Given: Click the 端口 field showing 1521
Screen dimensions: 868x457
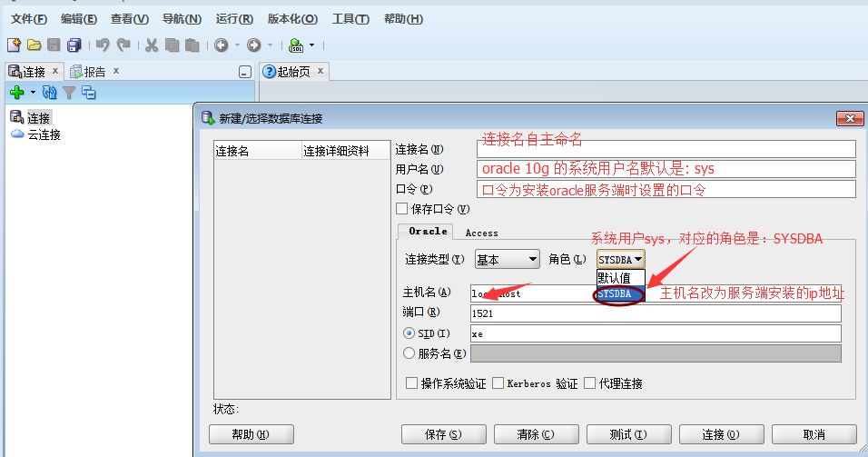Looking at the screenshot, I should click(656, 313).
